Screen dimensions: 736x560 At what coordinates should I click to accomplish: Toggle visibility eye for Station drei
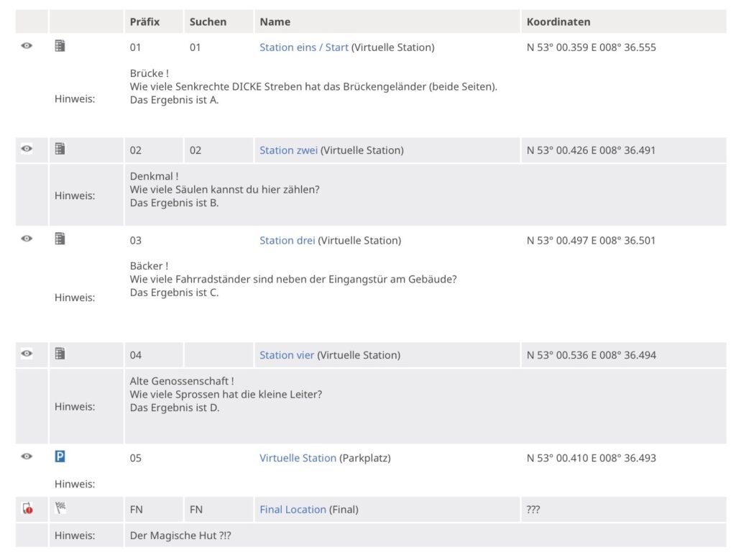27,239
